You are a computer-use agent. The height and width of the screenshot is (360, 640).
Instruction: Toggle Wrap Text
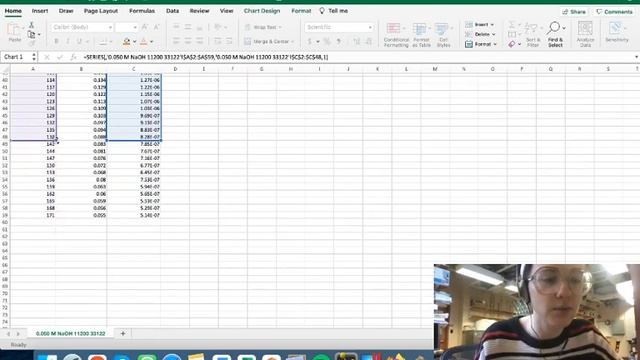coord(263,27)
